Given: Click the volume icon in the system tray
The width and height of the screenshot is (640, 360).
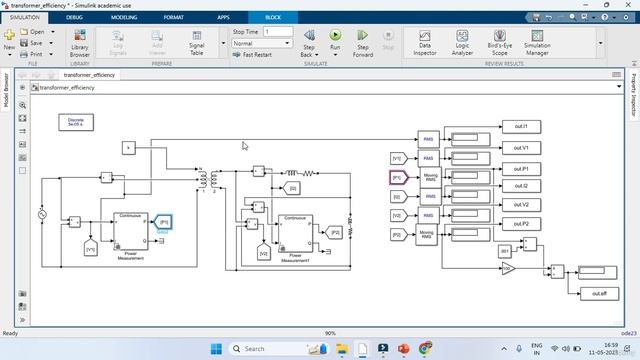Looking at the screenshot, I should click(566, 349).
